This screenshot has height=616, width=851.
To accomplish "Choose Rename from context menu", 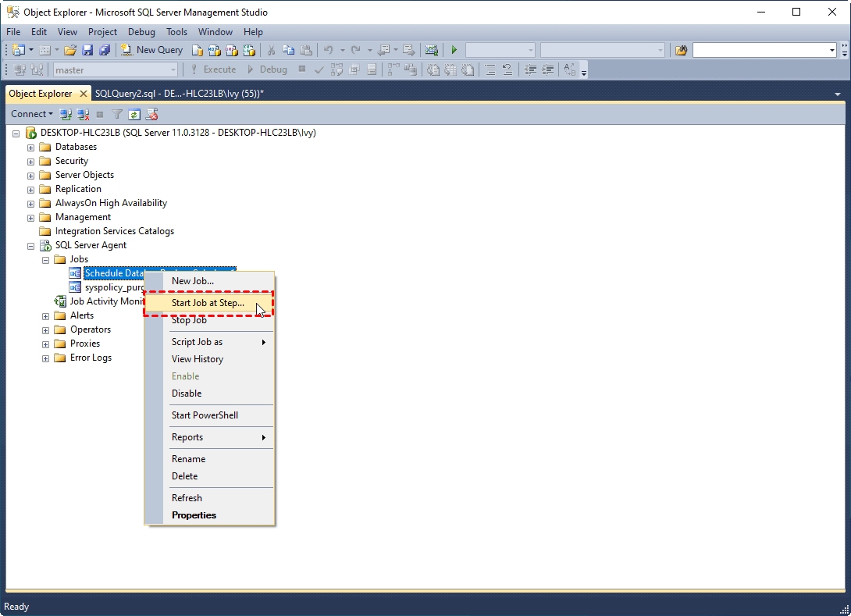I will pyautogui.click(x=209, y=459).
